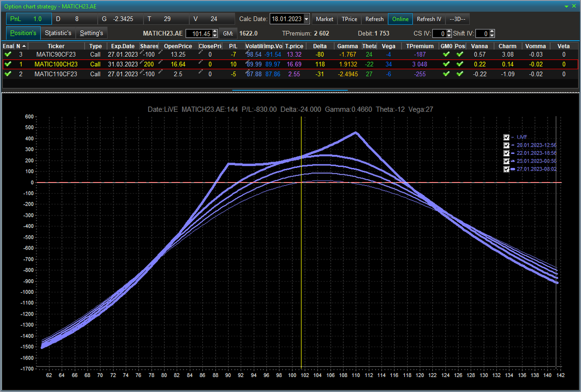Click the Market button

click(324, 19)
